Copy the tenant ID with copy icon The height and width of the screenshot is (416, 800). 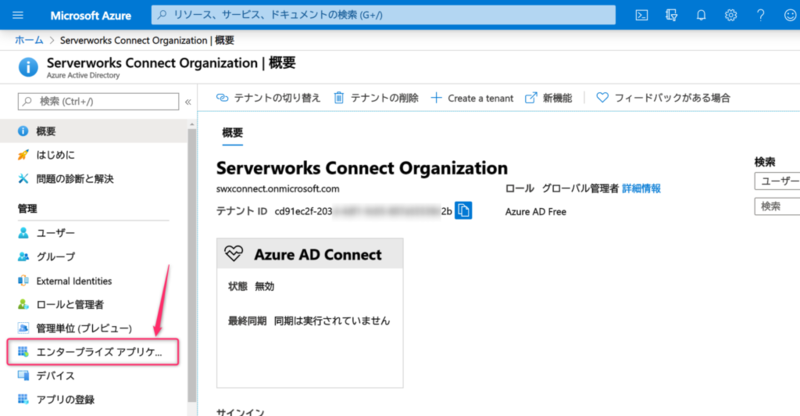pos(463,210)
